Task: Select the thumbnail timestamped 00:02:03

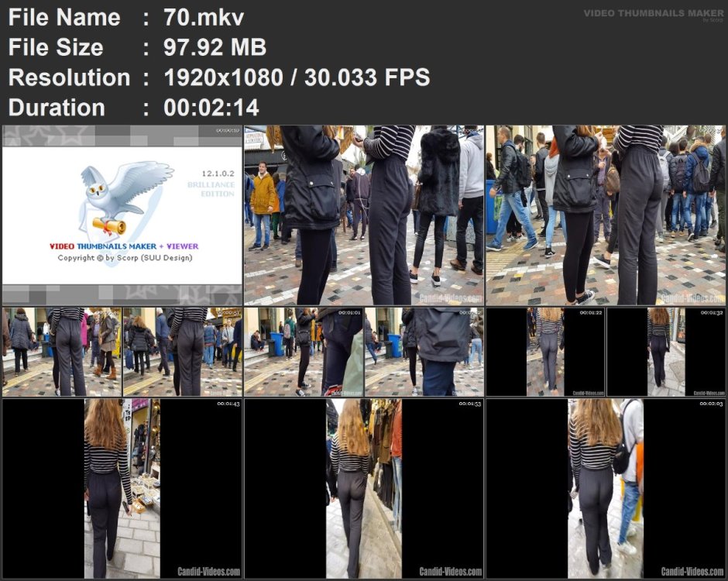Action: pyautogui.click(x=606, y=488)
